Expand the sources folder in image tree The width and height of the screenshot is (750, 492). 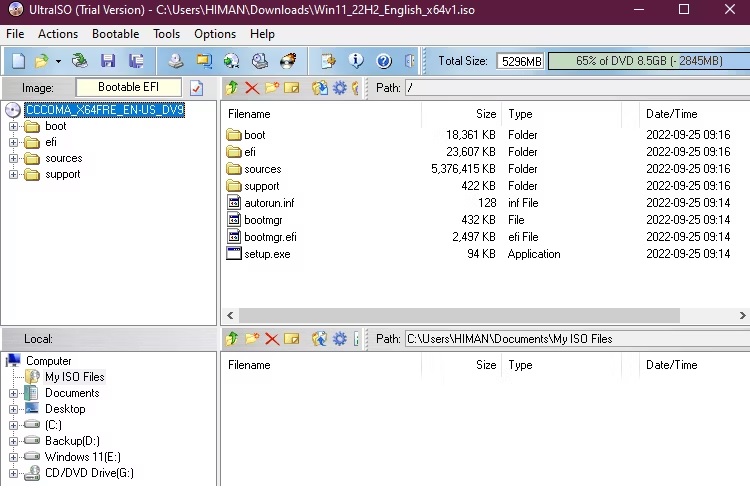click(13, 158)
